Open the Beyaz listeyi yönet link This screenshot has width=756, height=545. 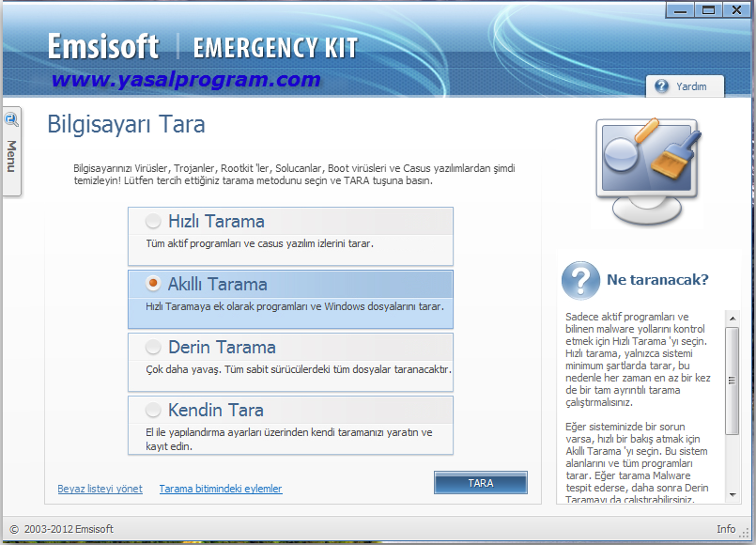(x=100, y=489)
